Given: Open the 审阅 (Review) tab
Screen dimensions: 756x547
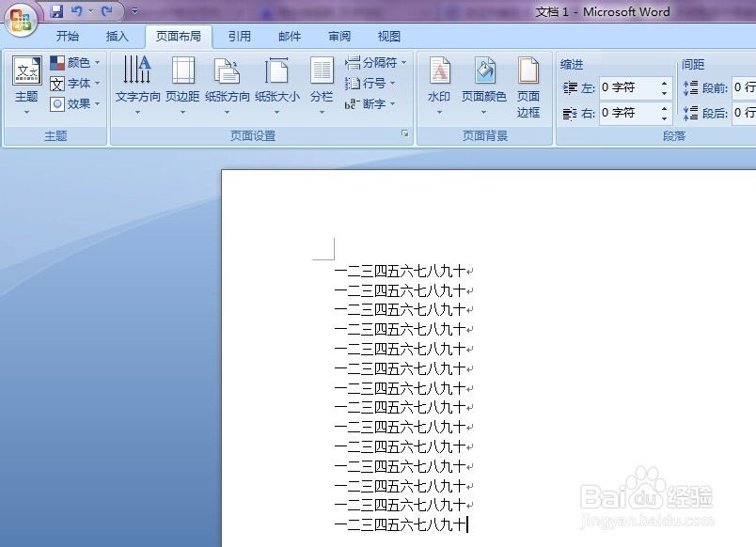Looking at the screenshot, I should point(339,36).
